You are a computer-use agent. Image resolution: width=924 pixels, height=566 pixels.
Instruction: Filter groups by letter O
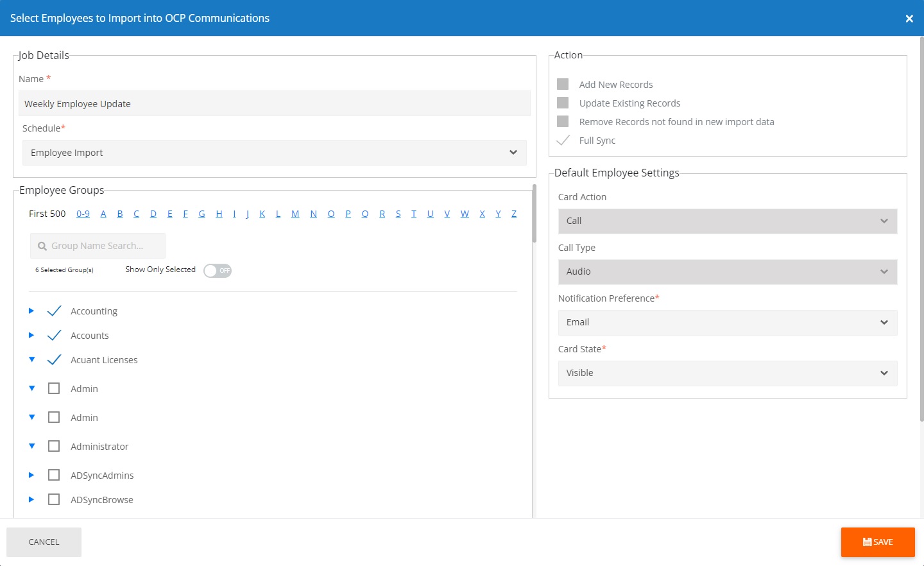pos(331,214)
